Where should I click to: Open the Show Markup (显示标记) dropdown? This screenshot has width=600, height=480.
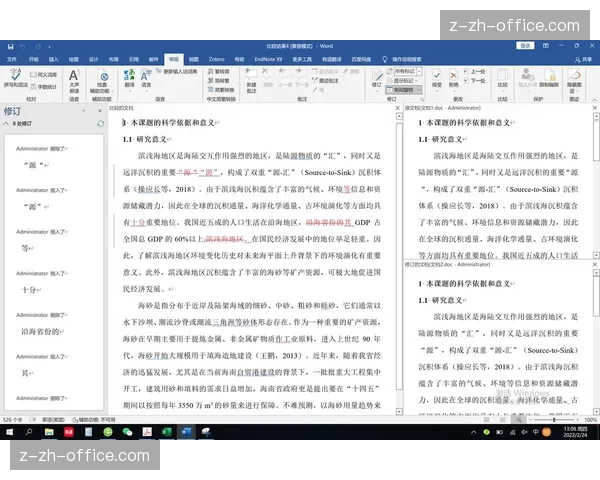pos(403,81)
